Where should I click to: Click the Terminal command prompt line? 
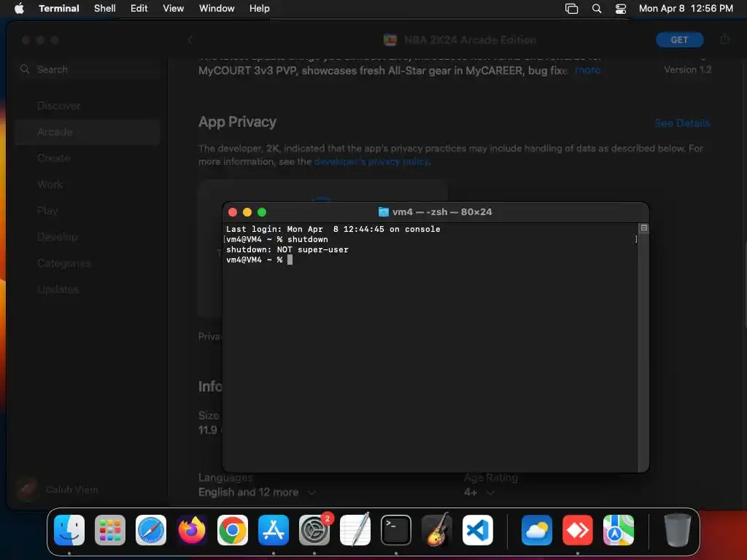[x=259, y=260]
